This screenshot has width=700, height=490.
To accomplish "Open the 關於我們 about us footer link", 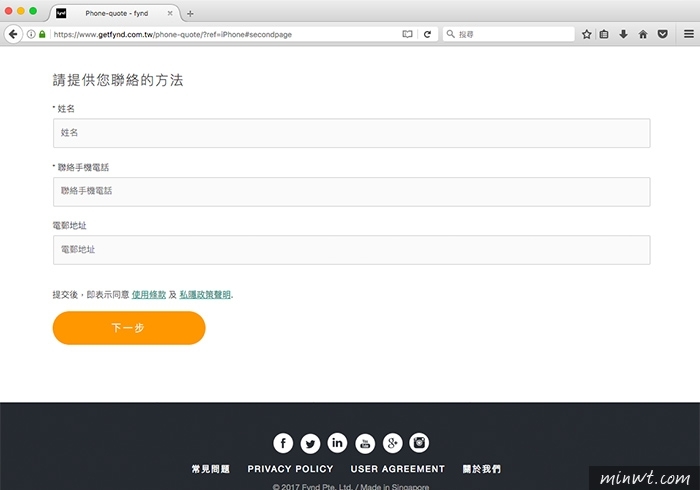I will tap(482, 469).
